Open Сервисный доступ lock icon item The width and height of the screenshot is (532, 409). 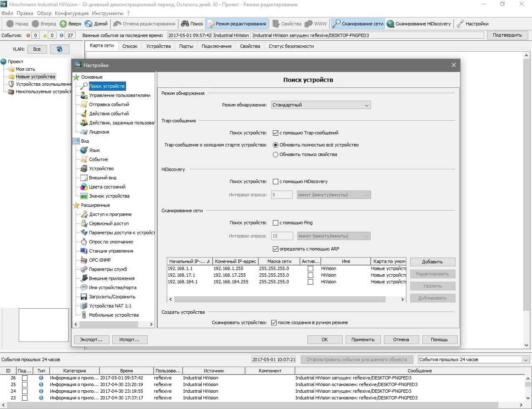pyautogui.click(x=84, y=223)
